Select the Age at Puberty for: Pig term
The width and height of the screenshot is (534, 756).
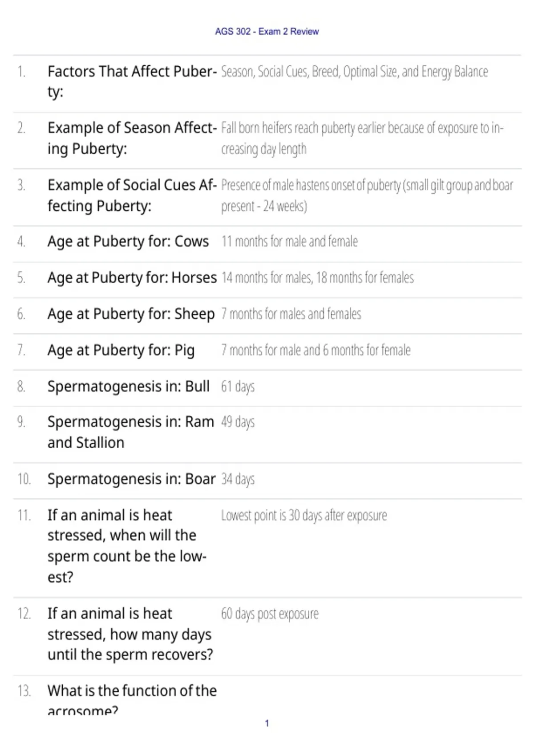pyautogui.click(x=121, y=350)
